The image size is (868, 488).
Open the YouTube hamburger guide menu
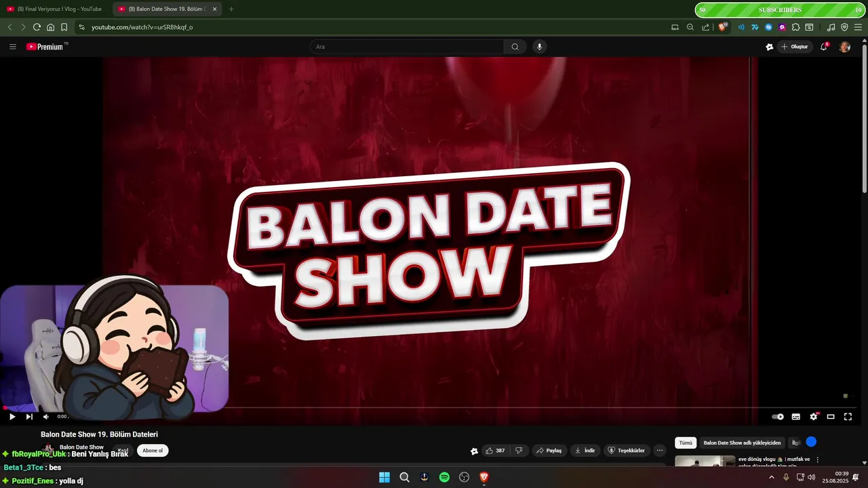coord(13,47)
